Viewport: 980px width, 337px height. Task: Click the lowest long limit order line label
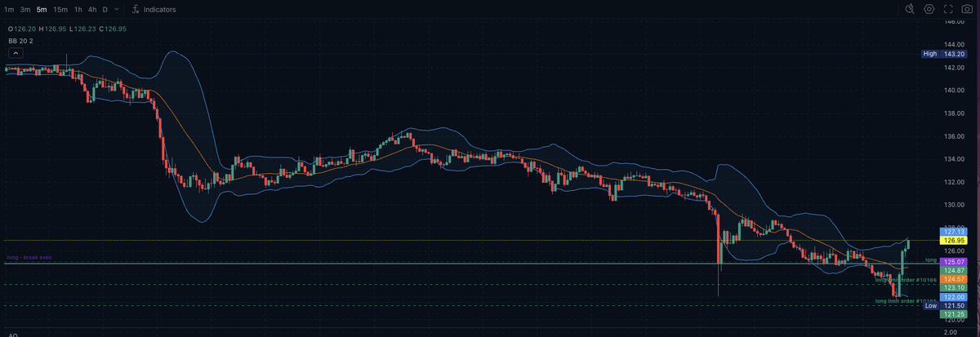(x=906, y=301)
